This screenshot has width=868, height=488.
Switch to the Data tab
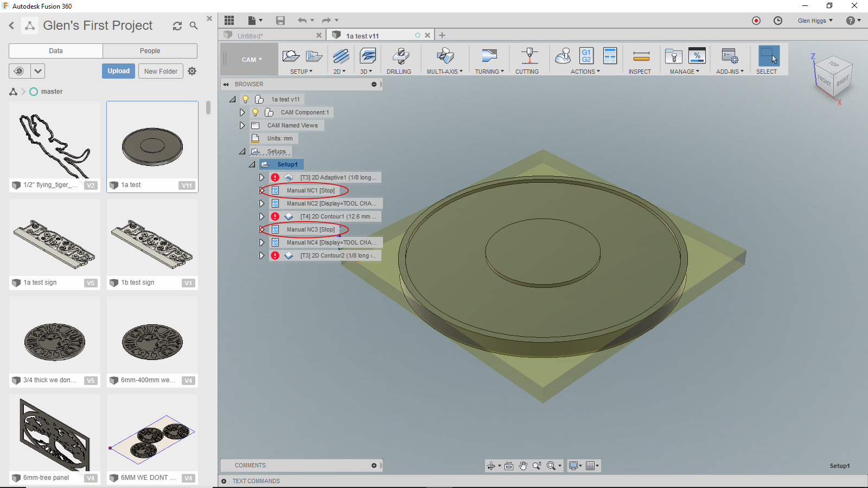(x=56, y=51)
